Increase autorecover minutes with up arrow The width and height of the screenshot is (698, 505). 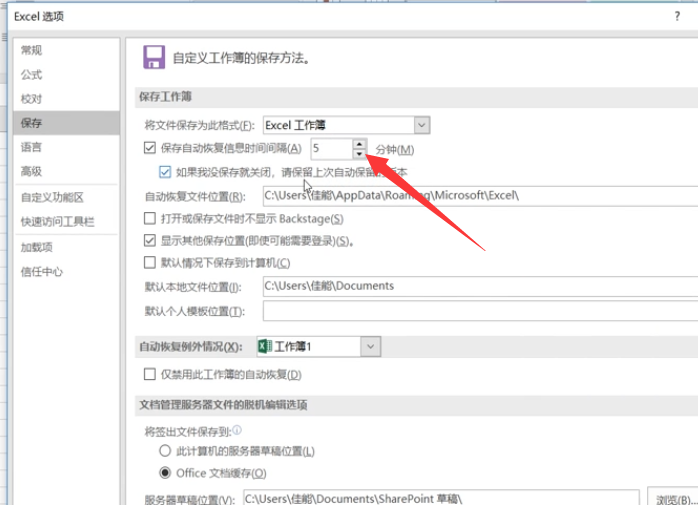pos(359,144)
